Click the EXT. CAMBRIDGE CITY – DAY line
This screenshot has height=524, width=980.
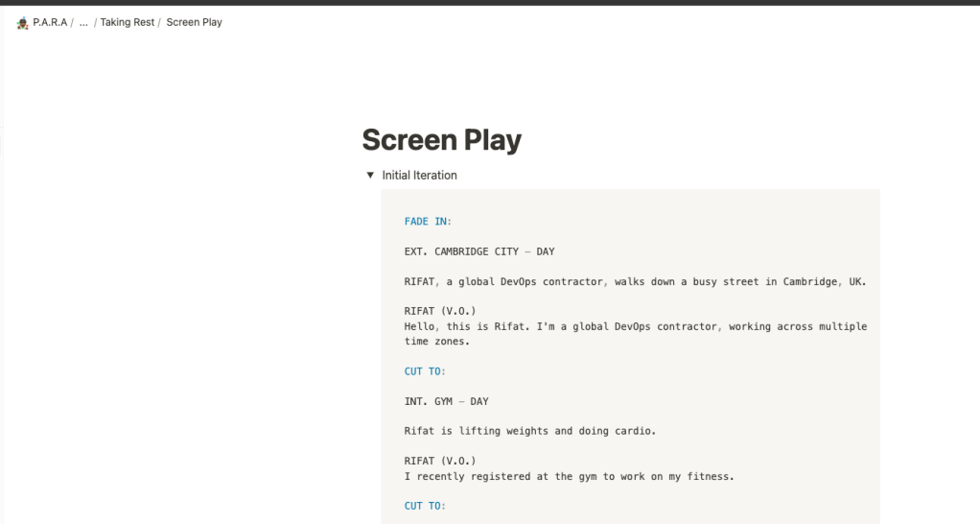479,251
